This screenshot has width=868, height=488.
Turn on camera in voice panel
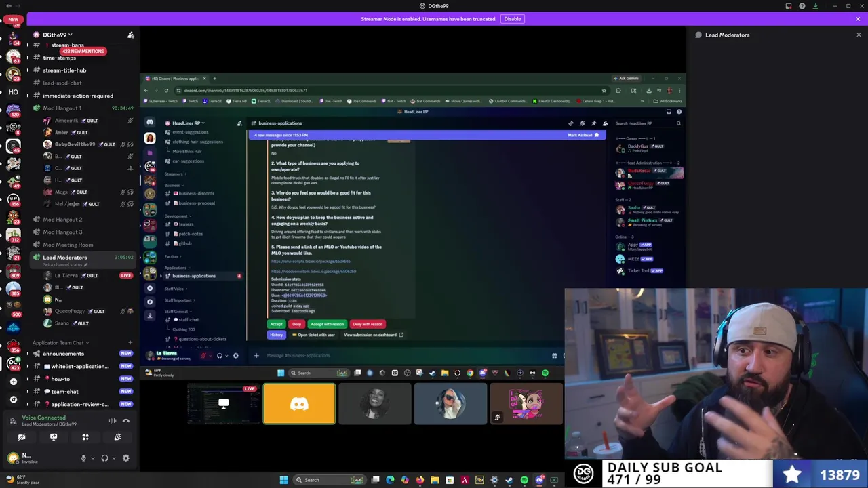point(22,437)
